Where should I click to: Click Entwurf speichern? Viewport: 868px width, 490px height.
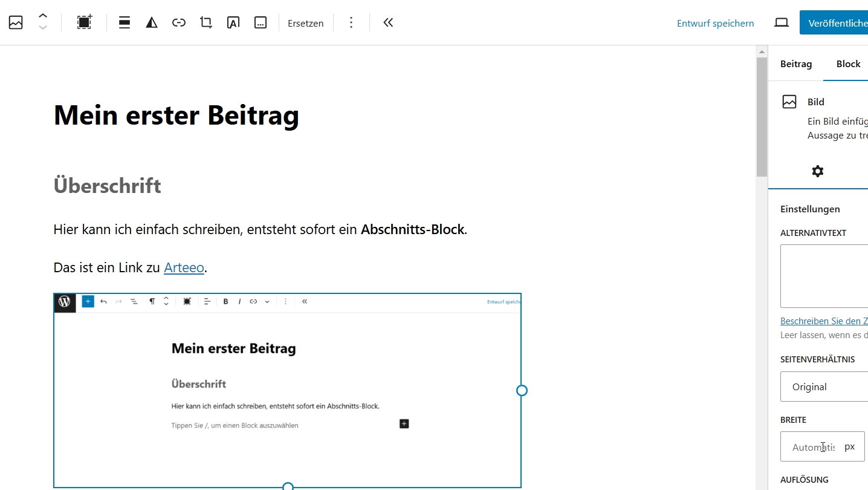click(x=715, y=24)
